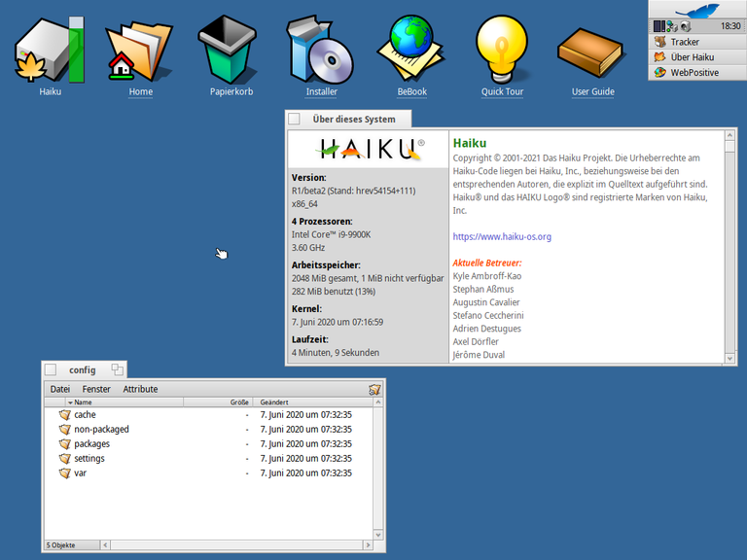Screen dimensions: 747x560
Task: Click the About window scroll-down arrow
Action: pos(731,356)
